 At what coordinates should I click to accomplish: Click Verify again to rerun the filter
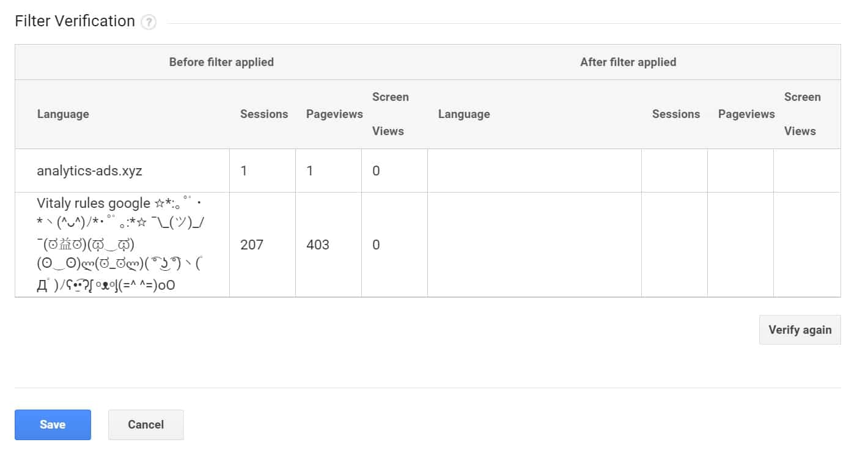pos(800,330)
